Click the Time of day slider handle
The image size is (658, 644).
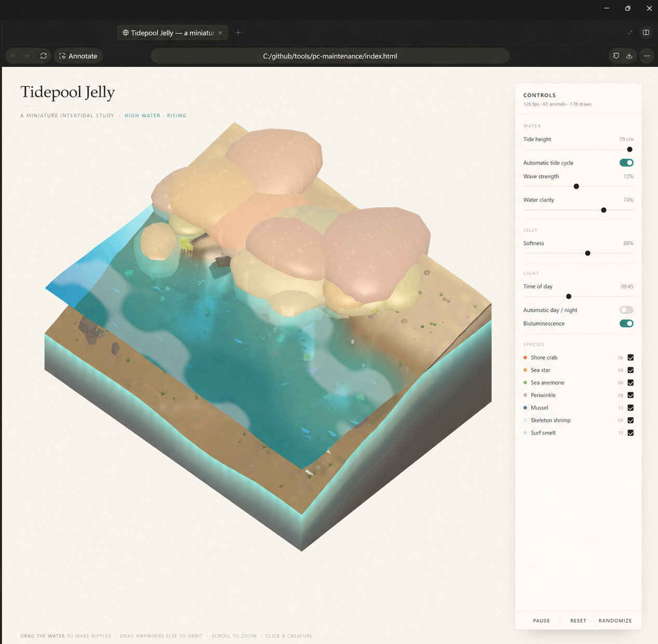click(569, 296)
